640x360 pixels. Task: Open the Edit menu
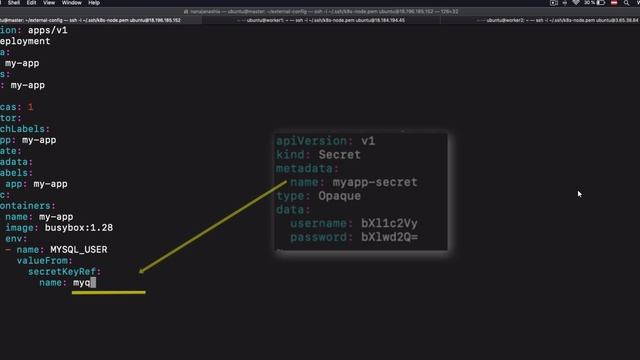point(31,3)
